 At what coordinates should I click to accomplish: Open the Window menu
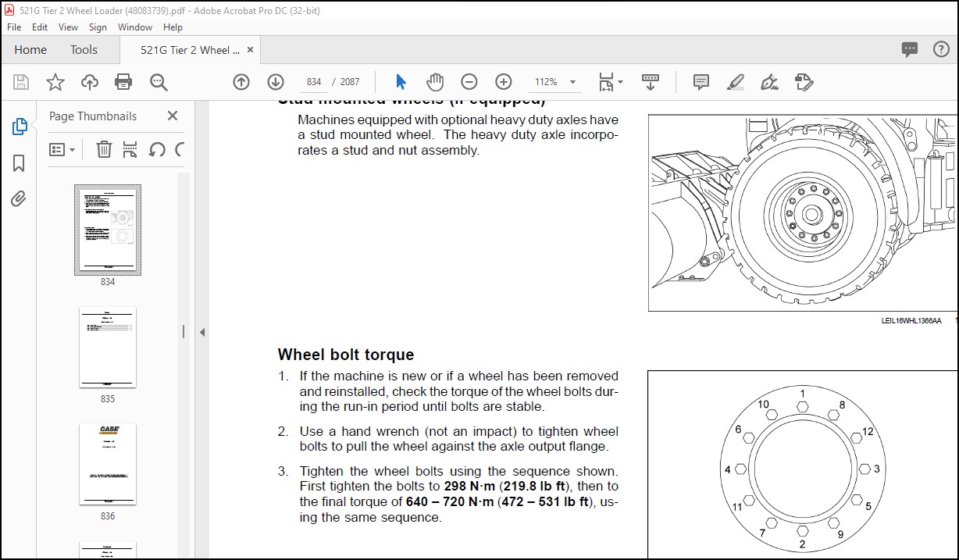(x=135, y=27)
